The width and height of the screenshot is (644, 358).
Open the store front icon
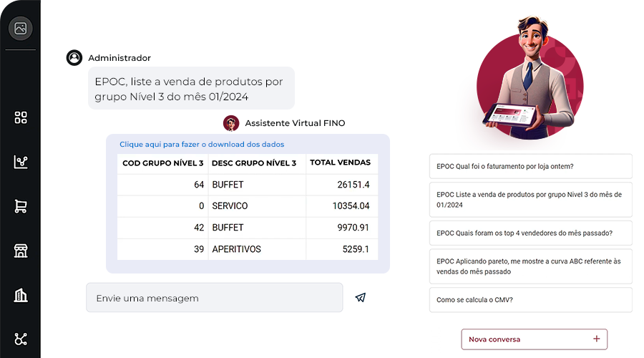[21, 251]
